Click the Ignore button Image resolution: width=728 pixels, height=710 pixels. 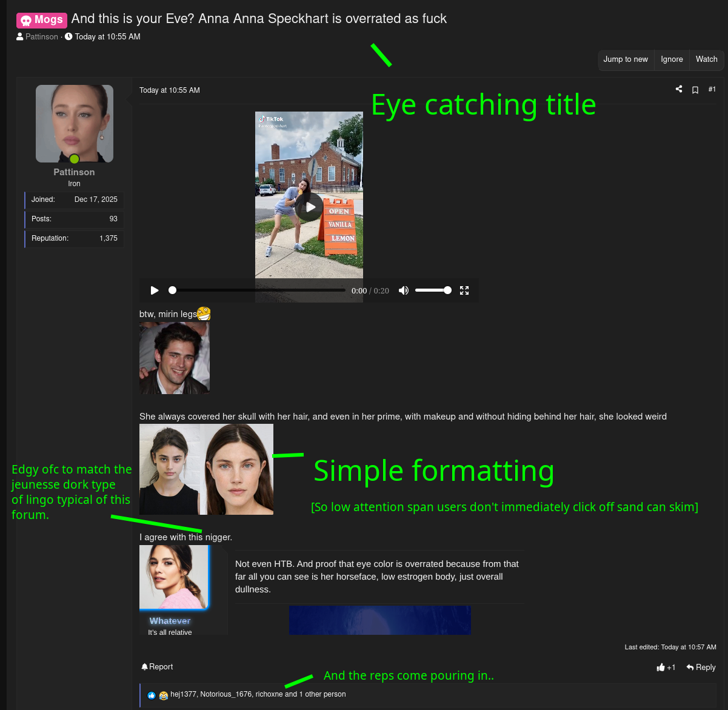672,59
